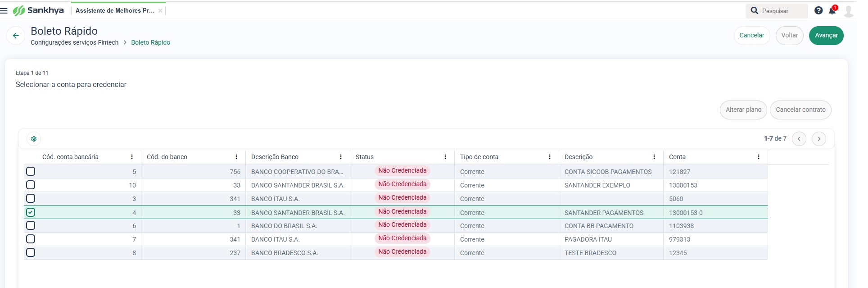This screenshot has height=288, width=868.
Task: Open Descrição column options menu
Action: point(654,157)
